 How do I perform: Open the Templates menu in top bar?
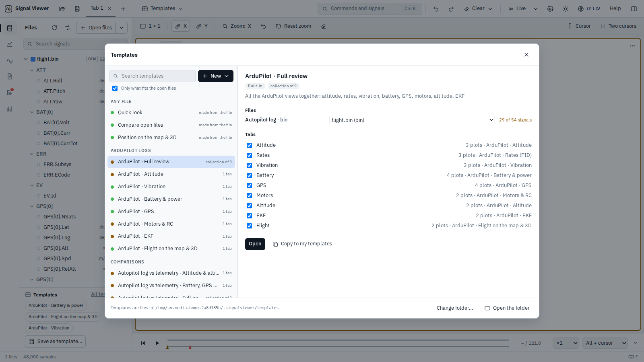[x=162, y=8]
